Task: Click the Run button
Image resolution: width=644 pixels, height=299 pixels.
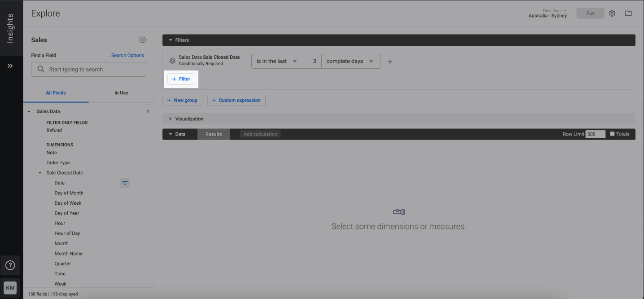Action: (591, 13)
